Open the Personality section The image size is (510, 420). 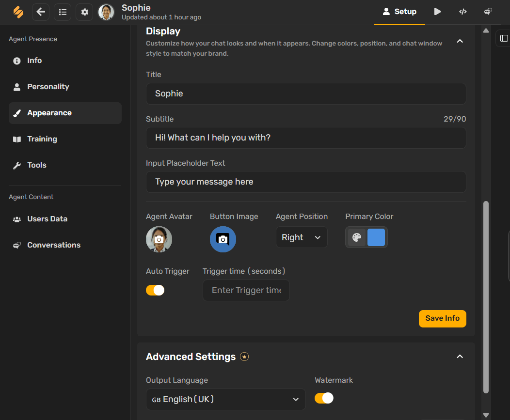[x=65, y=87]
